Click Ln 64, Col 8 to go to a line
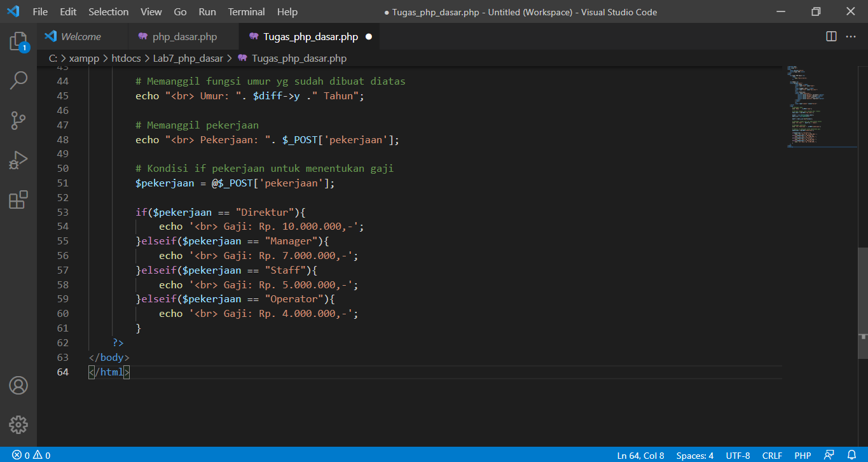 640,454
